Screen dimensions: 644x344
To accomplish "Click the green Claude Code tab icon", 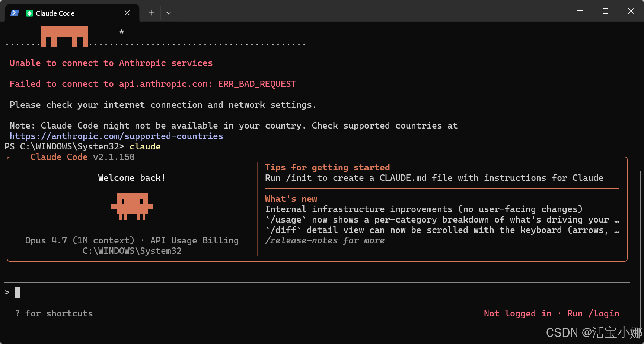I will click(x=29, y=13).
